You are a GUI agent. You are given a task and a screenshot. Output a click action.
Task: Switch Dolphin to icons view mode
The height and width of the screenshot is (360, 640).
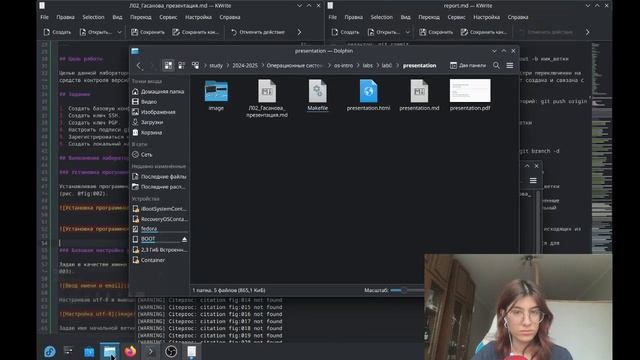click(x=168, y=65)
